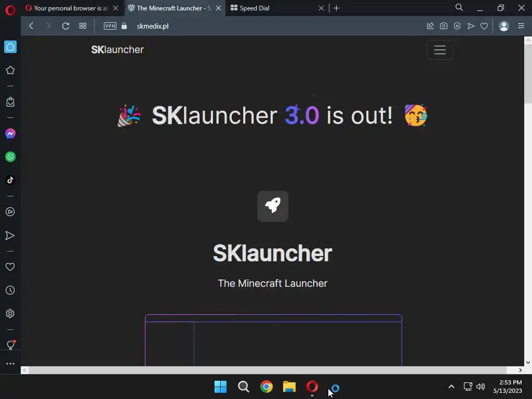Close the Speed Dial tab
The height and width of the screenshot is (399, 532).
pyautogui.click(x=321, y=8)
